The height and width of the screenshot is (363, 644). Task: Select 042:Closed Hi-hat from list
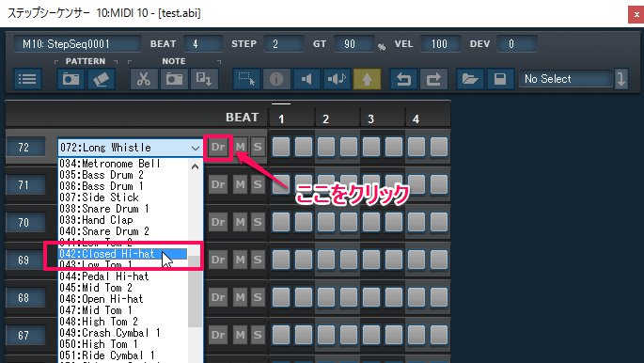tap(123, 254)
